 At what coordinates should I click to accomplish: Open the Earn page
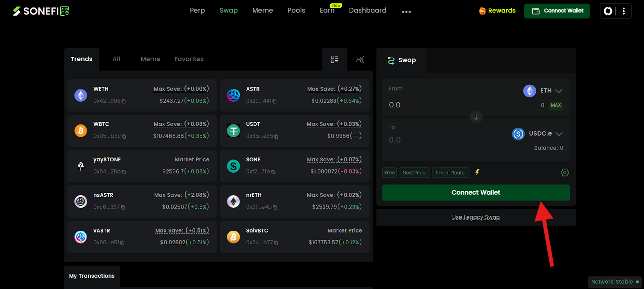327,10
